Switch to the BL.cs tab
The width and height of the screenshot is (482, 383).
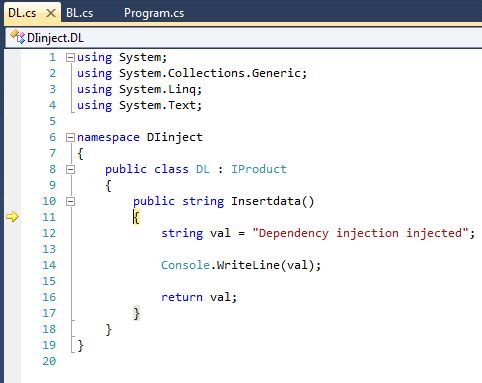(79, 13)
